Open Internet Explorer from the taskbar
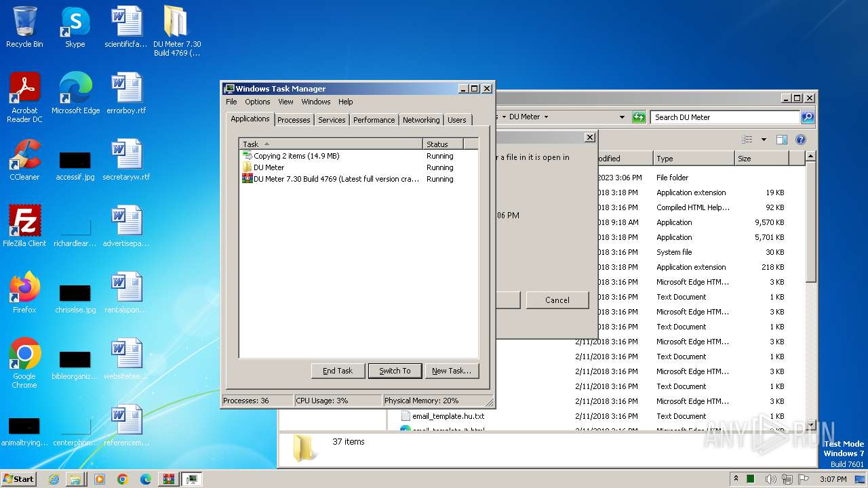868x488 pixels. click(x=54, y=479)
